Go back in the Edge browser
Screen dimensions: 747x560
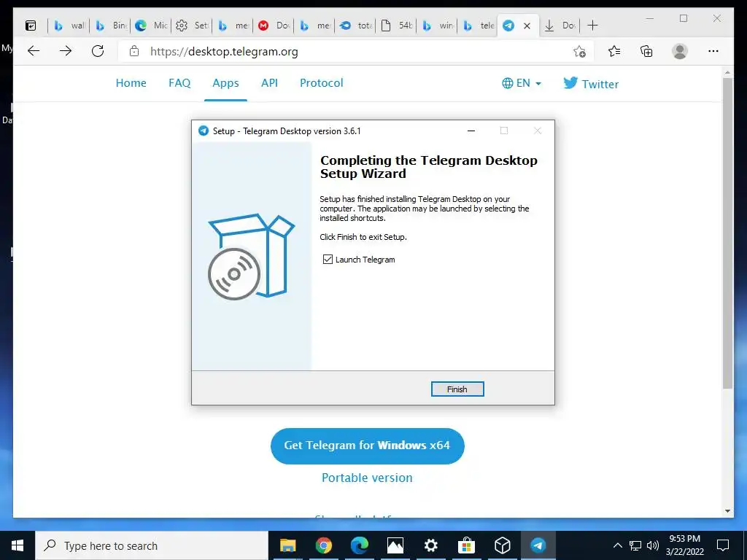pyautogui.click(x=34, y=51)
